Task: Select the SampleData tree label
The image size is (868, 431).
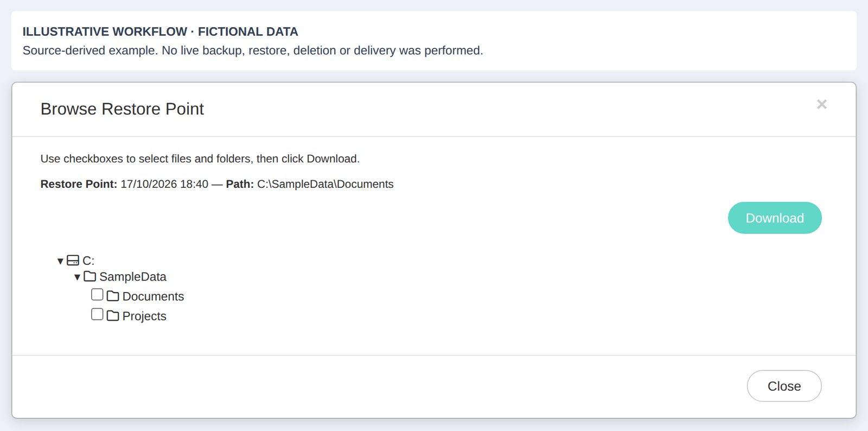Action: pyautogui.click(x=133, y=277)
